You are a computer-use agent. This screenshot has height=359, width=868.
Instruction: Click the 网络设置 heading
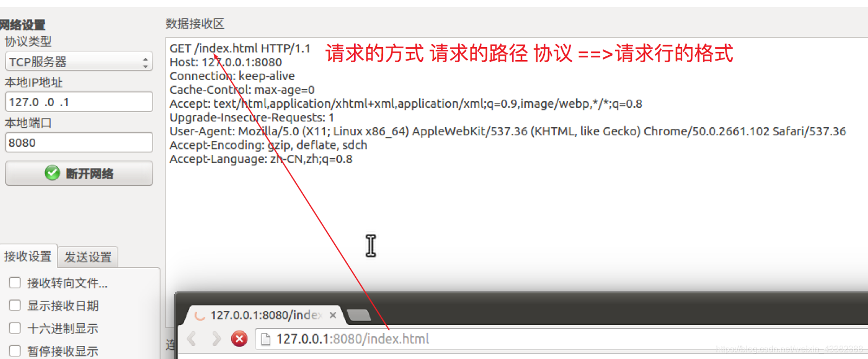click(22, 24)
